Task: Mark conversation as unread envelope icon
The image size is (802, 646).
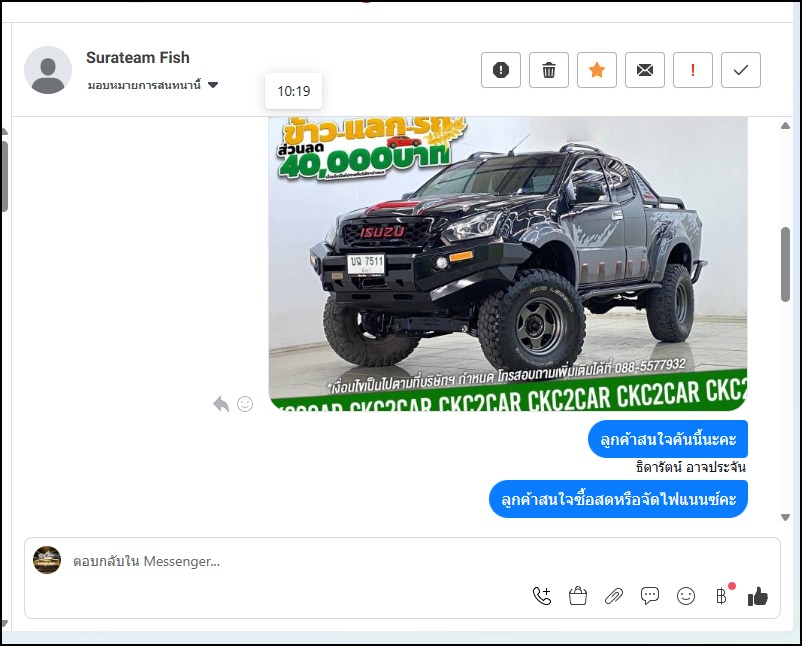Action: coord(645,70)
